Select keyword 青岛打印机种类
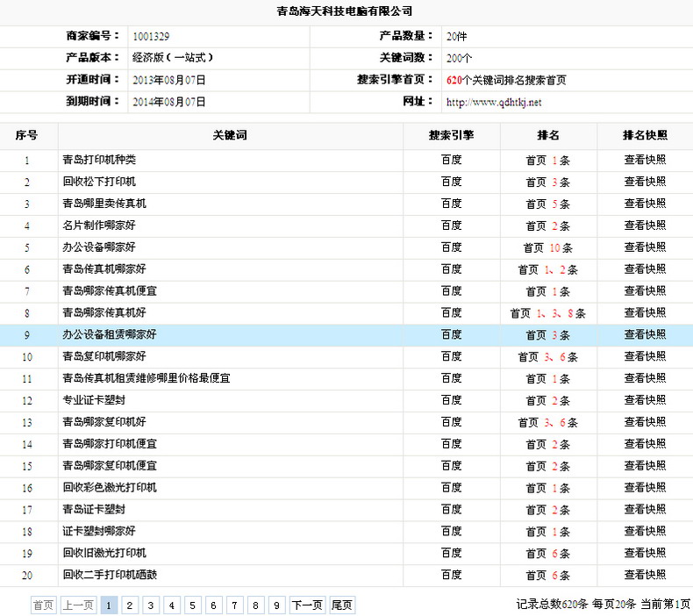693x616 pixels. click(99, 160)
